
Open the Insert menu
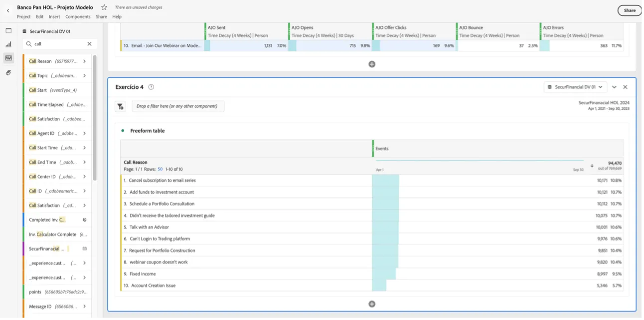(54, 17)
